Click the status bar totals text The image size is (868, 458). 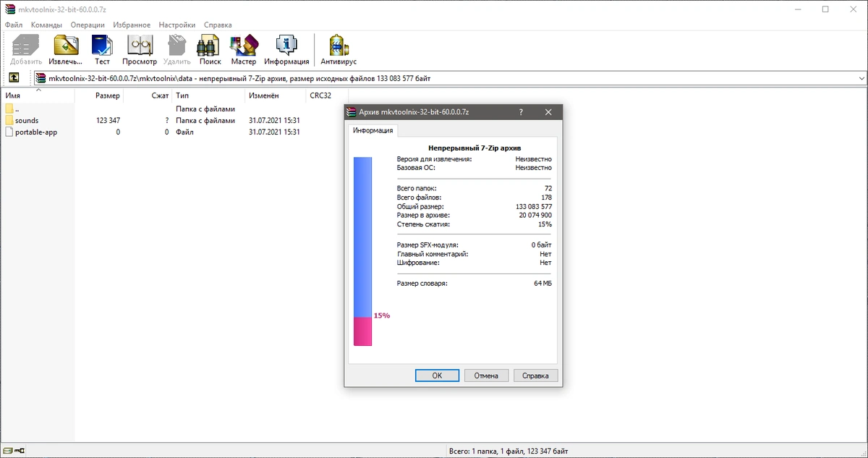tap(508, 451)
